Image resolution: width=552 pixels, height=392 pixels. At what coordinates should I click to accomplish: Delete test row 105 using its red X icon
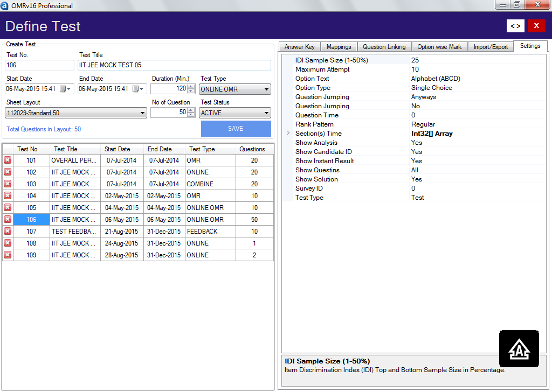tap(8, 208)
